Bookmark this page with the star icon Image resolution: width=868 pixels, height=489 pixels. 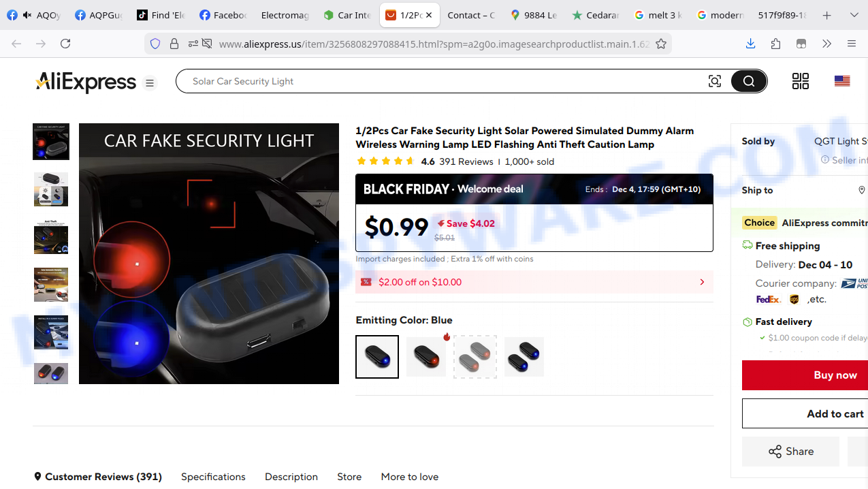pyautogui.click(x=660, y=44)
